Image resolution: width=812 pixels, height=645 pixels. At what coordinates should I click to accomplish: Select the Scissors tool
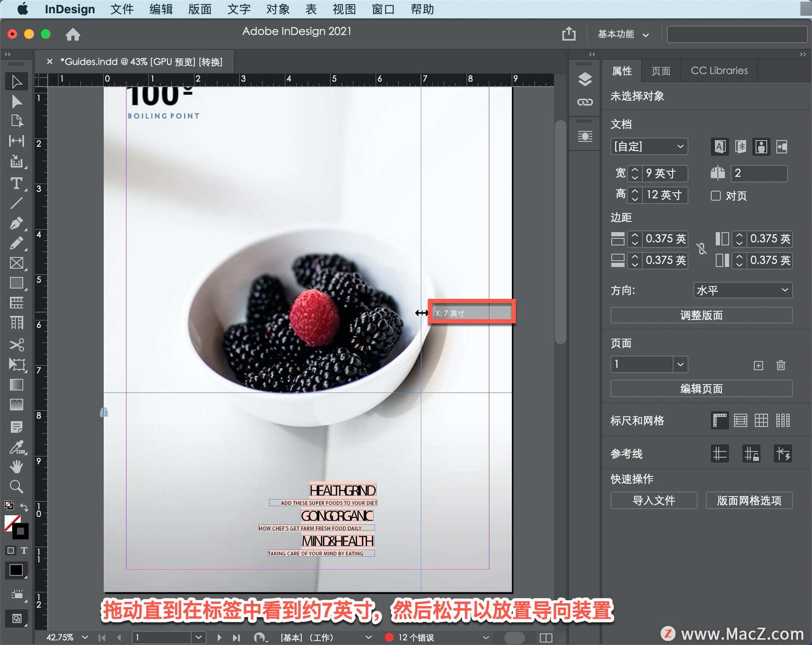click(x=16, y=345)
